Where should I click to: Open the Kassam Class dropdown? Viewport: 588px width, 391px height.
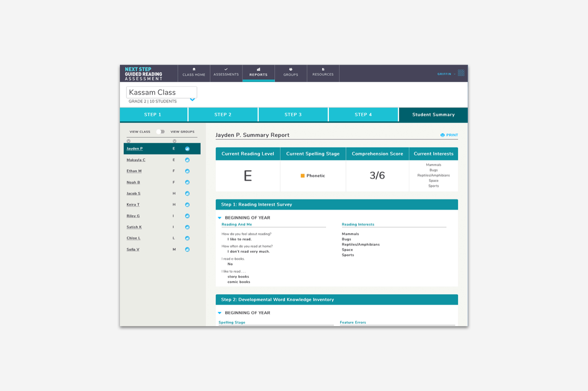coord(192,100)
